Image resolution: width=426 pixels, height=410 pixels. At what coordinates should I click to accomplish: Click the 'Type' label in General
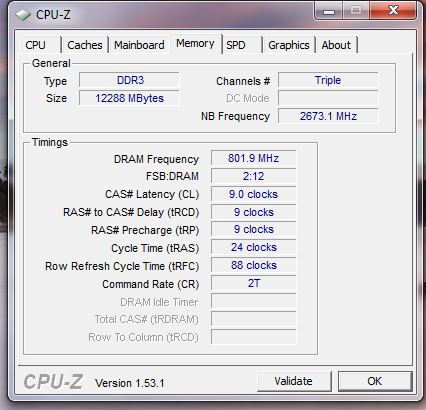coord(55,81)
